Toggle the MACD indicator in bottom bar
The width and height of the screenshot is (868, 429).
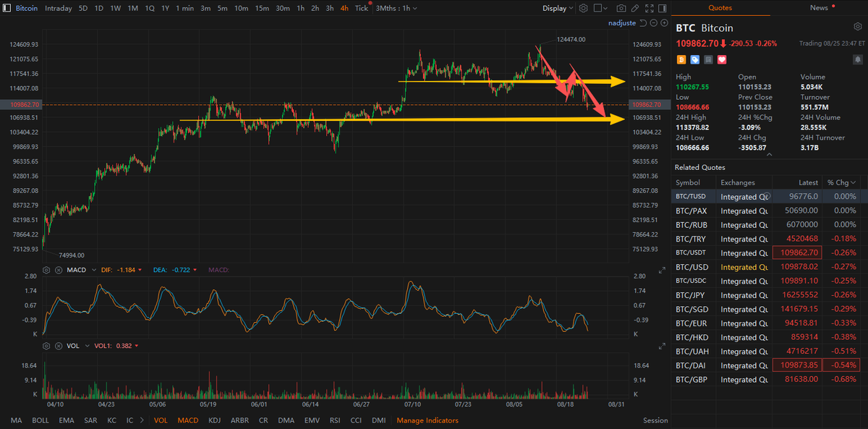[x=188, y=420]
